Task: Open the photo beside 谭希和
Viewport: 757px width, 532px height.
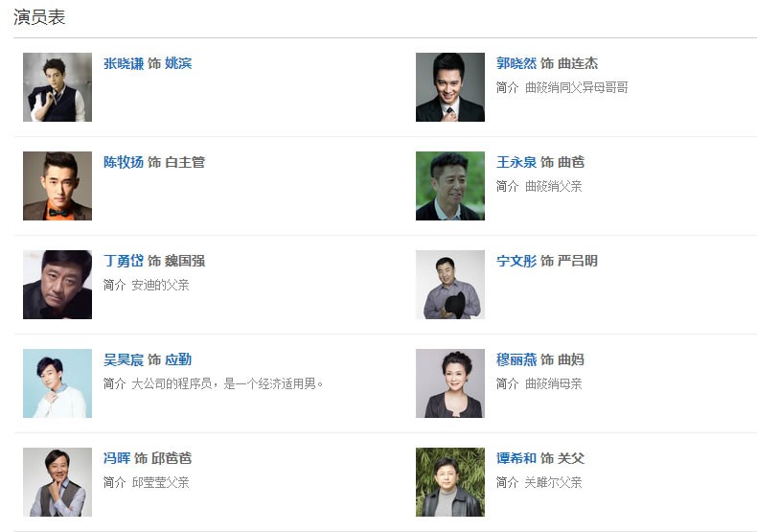Action: click(x=450, y=482)
